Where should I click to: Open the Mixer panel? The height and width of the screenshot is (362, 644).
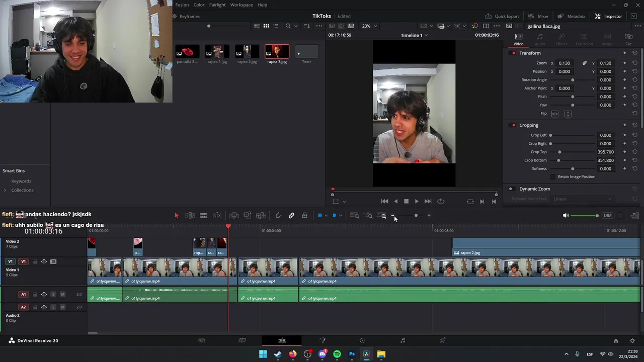[x=538, y=16]
